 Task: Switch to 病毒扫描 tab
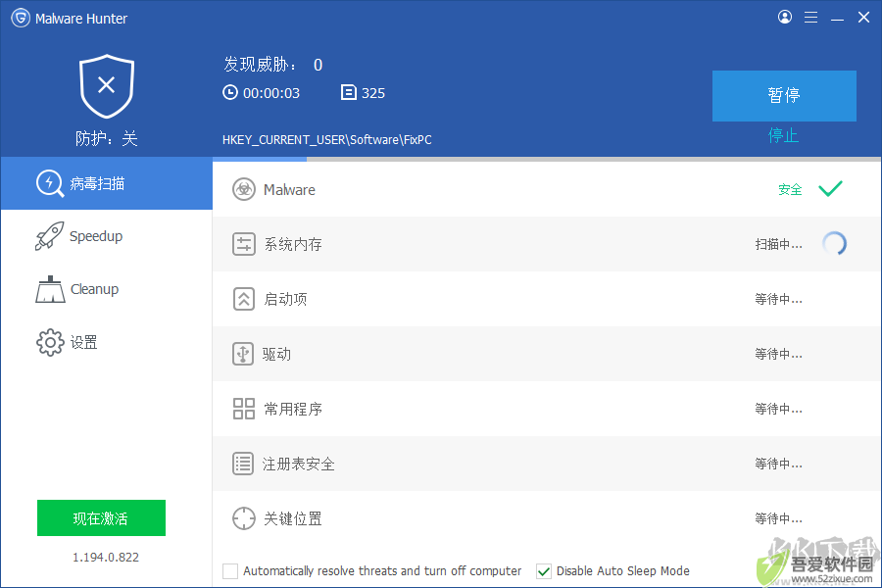[x=106, y=183]
